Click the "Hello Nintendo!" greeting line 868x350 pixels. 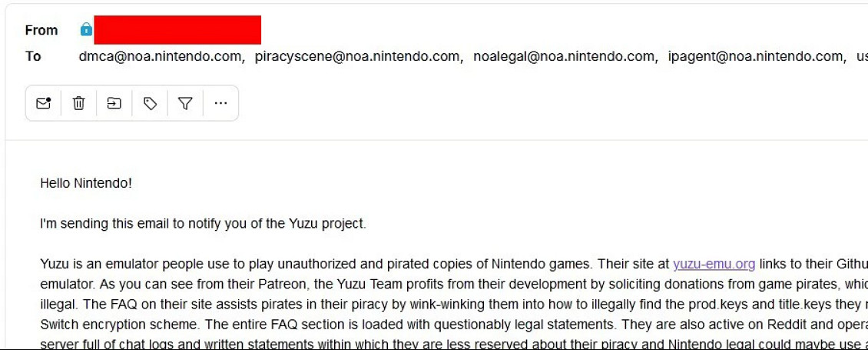pyautogui.click(x=86, y=184)
